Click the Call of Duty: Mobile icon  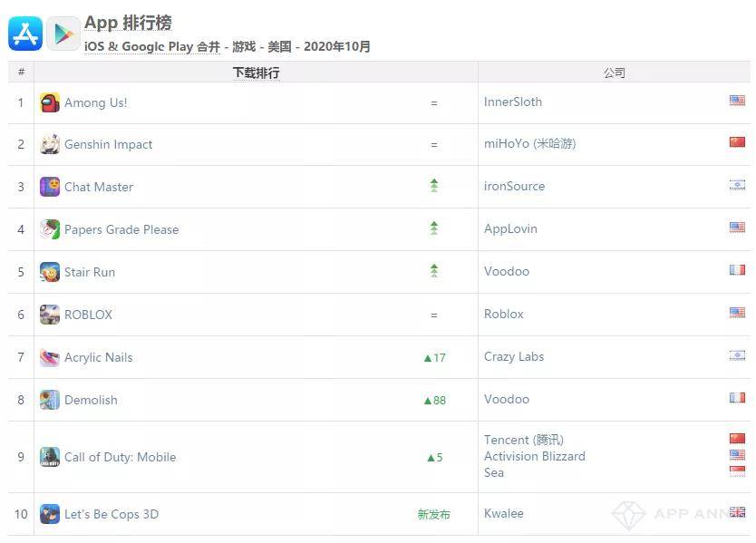click(x=50, y=457)
